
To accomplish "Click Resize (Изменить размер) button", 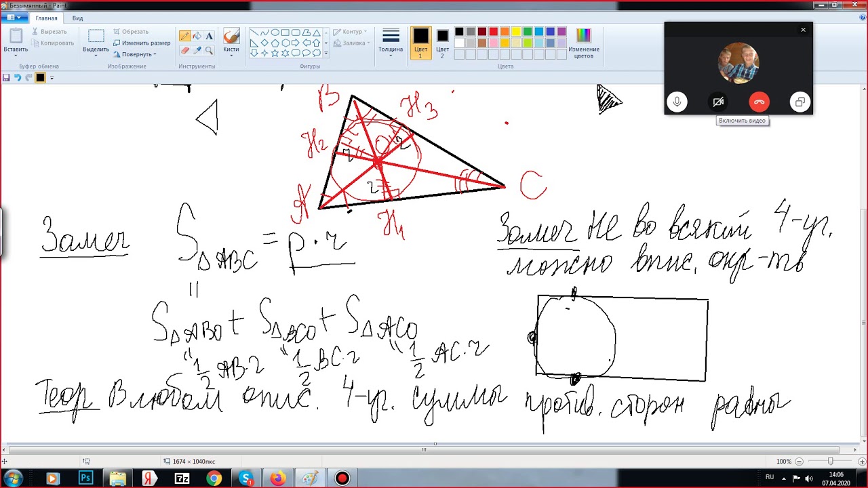I will pyautogui.click(x=141, y=43).
